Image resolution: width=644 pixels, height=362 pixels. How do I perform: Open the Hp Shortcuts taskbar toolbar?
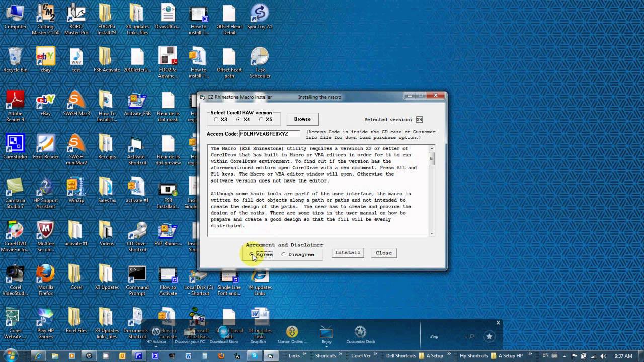(473, 356)
